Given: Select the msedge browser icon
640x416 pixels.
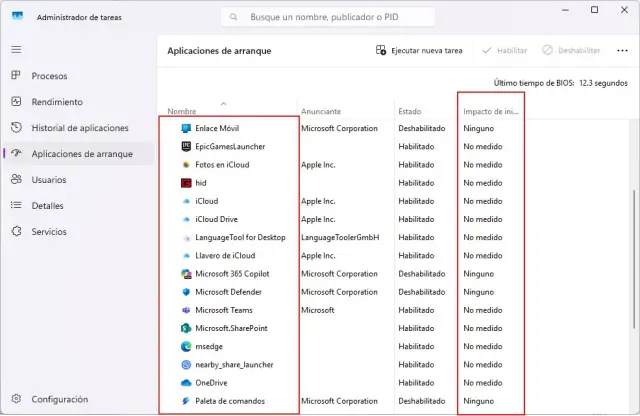Looking at the screenshot, I should pyautogui.click(x=186, y=346).
